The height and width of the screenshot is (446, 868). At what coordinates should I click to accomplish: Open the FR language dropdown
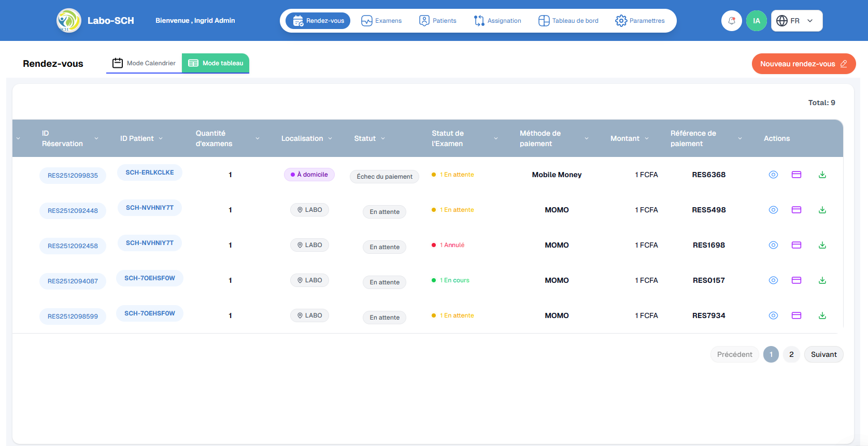796,21
